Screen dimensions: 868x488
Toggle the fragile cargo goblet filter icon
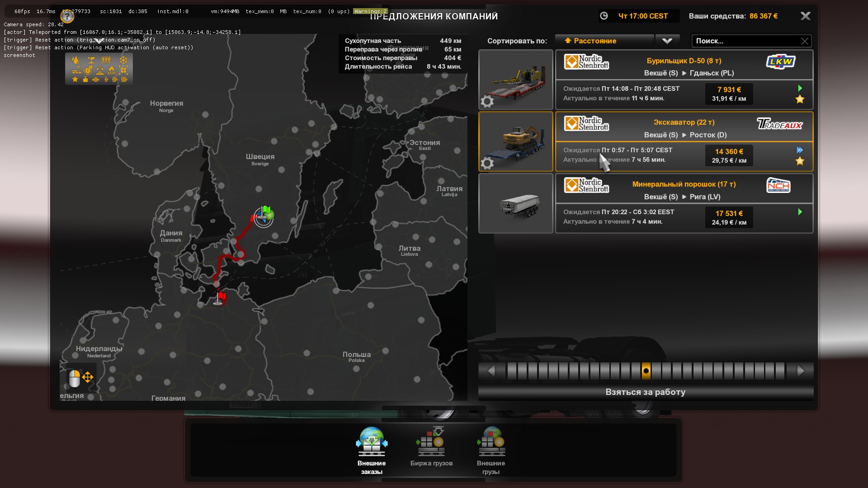click(91, 60)
